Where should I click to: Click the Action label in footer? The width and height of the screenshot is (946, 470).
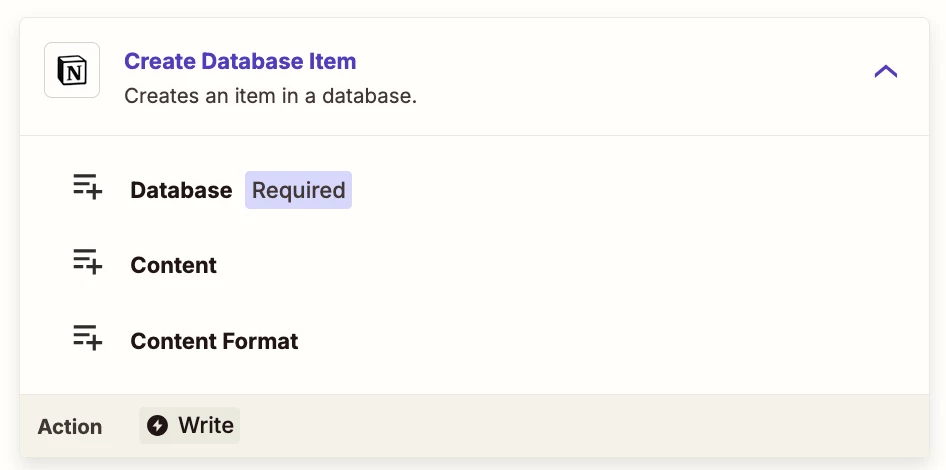click(x=69, y=427)
